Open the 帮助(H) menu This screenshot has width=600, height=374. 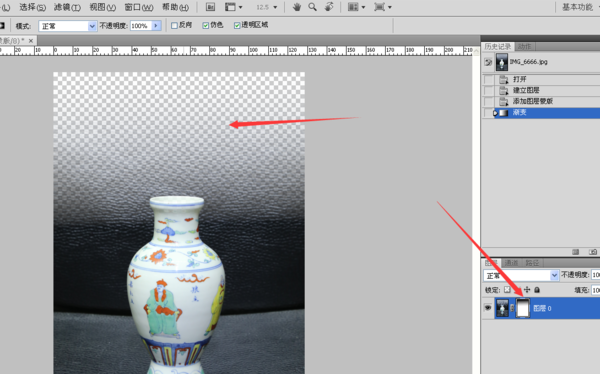[175, 7]
